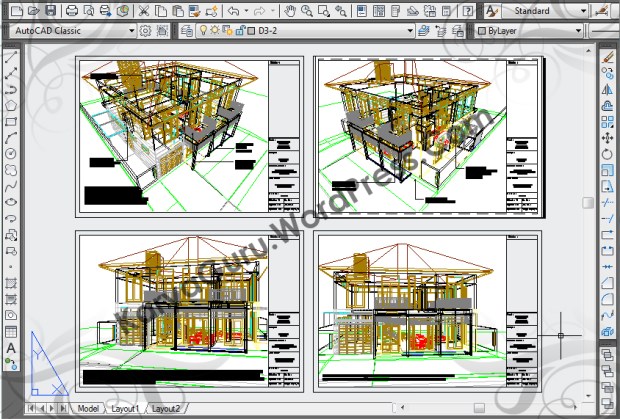620x419 pixels.
Task: Click the top-left house drawing sheet
Action: point(189,137)
